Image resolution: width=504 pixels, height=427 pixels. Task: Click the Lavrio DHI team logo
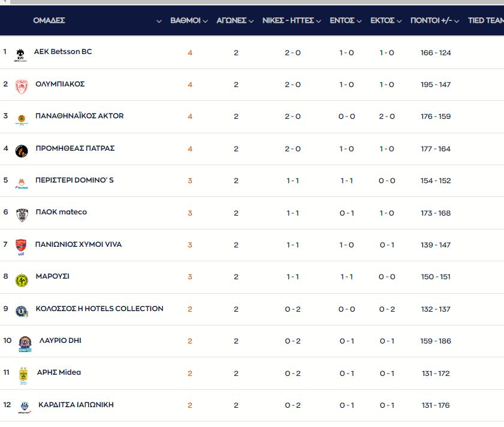[25, 344]
